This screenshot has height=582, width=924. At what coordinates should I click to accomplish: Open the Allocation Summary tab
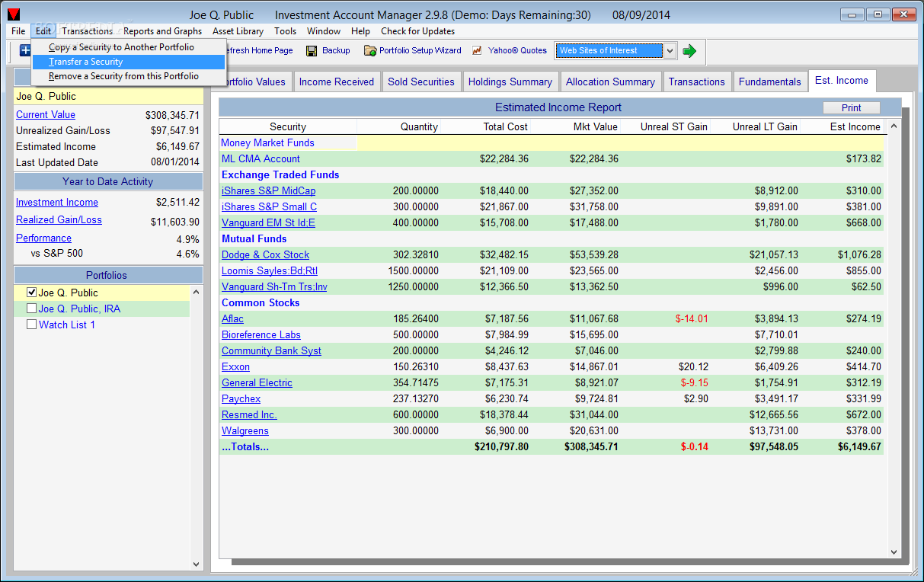pyautogui.click(x=610, y=82)
